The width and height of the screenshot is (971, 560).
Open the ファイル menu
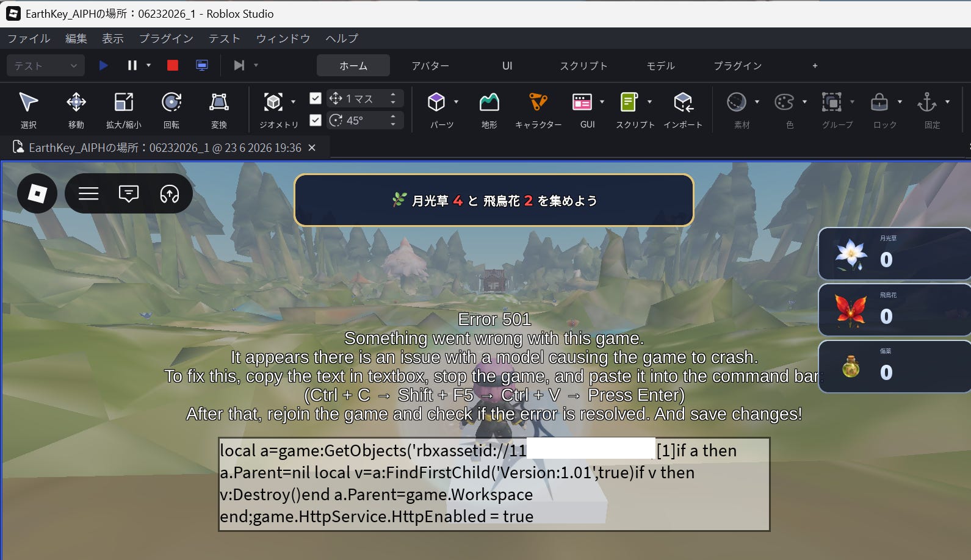pos(29,38)
